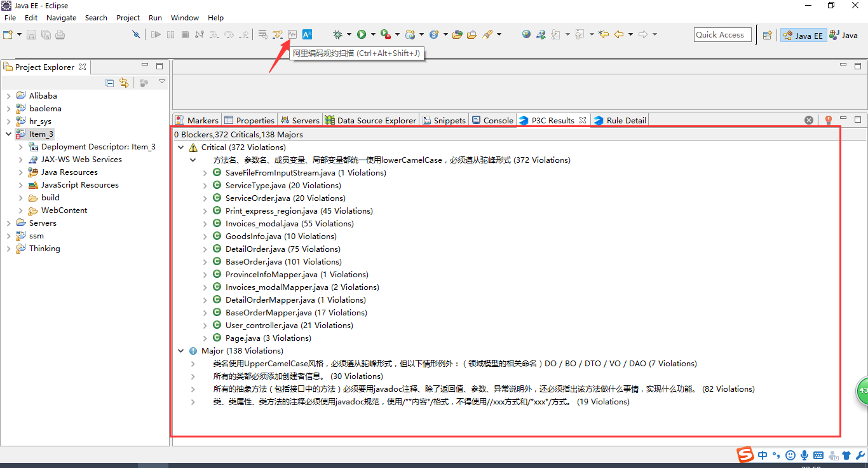Click the Skip All Breakpoints icon
This screenshot has height=468, width=868.
[136, 34]
